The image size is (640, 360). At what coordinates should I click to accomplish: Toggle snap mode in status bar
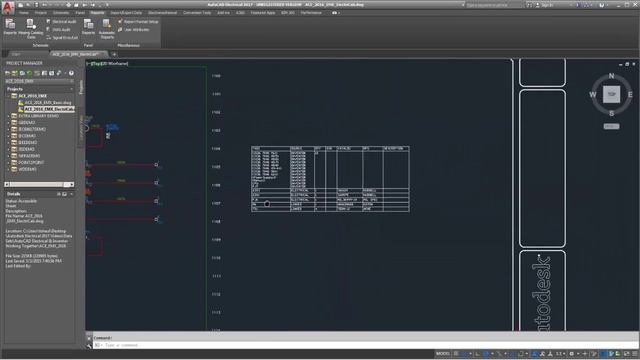pos(464,354)
